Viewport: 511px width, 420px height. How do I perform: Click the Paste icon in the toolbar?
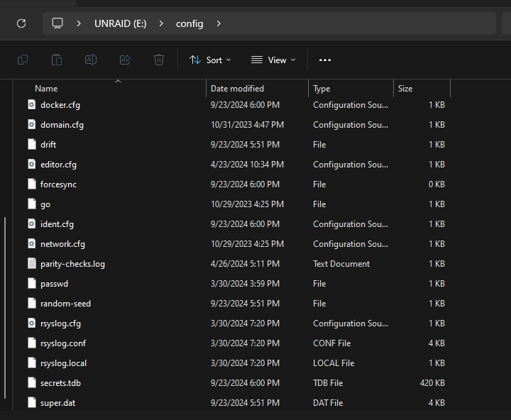click(57, 60)
